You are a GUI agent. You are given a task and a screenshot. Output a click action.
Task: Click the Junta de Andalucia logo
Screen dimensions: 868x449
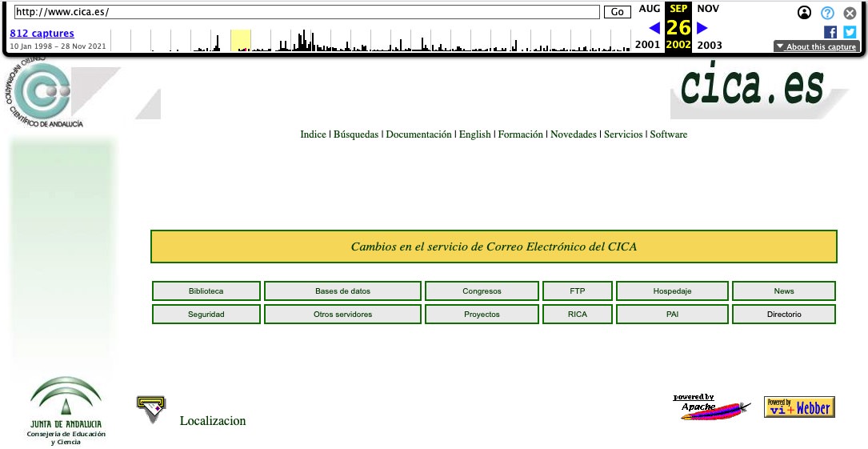point(66,411)
